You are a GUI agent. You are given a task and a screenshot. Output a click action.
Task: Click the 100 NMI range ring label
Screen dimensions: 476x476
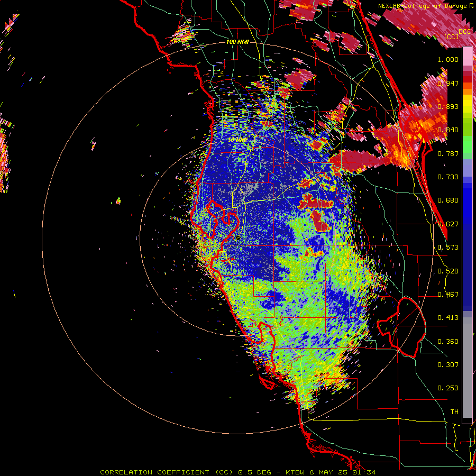coord(237,42)
